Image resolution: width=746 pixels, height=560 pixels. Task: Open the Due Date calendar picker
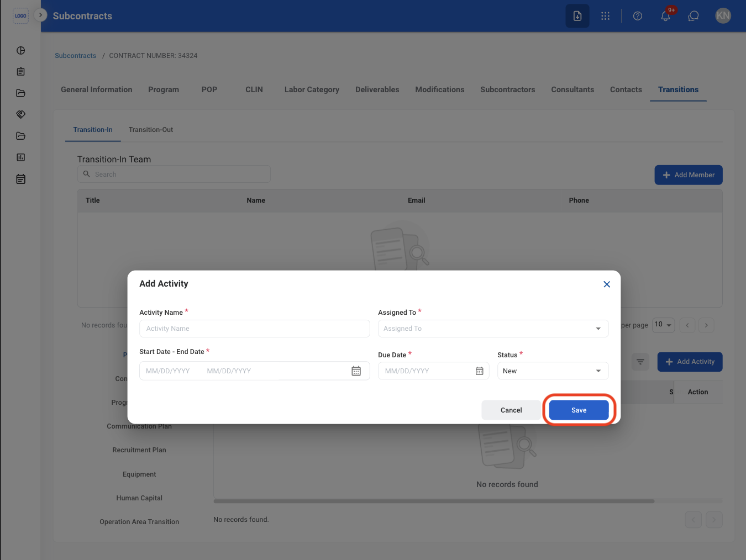[480, 371]
